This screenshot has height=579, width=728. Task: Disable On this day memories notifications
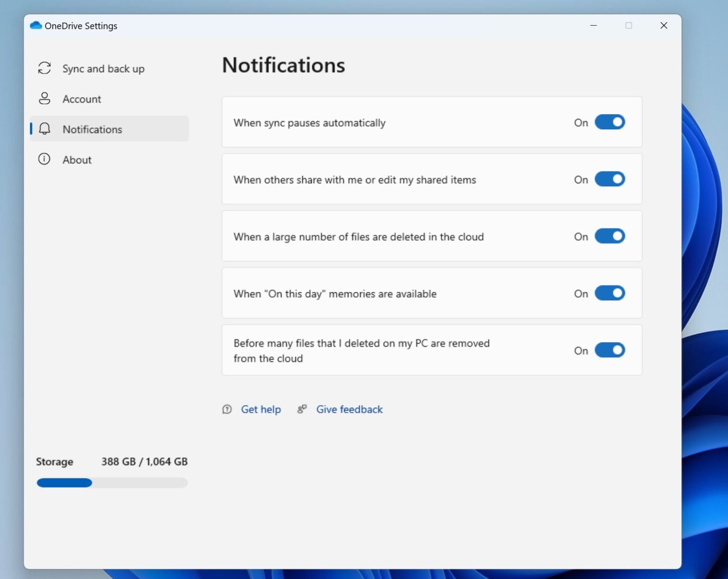coord(610,293)
